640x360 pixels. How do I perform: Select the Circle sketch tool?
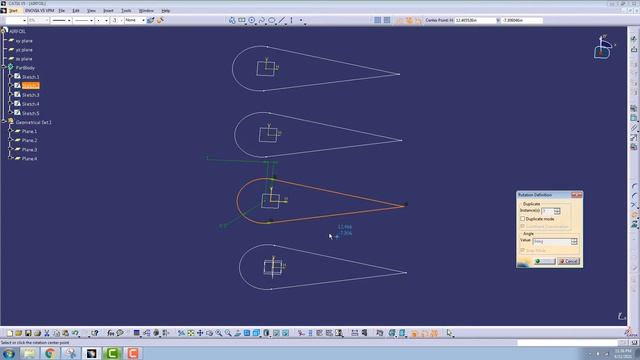pos(252,20)
